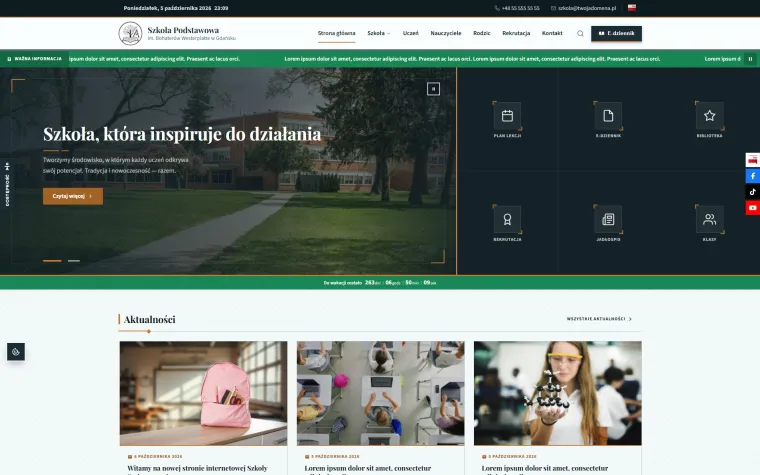This screenshot has height=475, width=760.
Task: Go to Strona główna menu item
Action: pyautogui.click(x=336, y=33)
